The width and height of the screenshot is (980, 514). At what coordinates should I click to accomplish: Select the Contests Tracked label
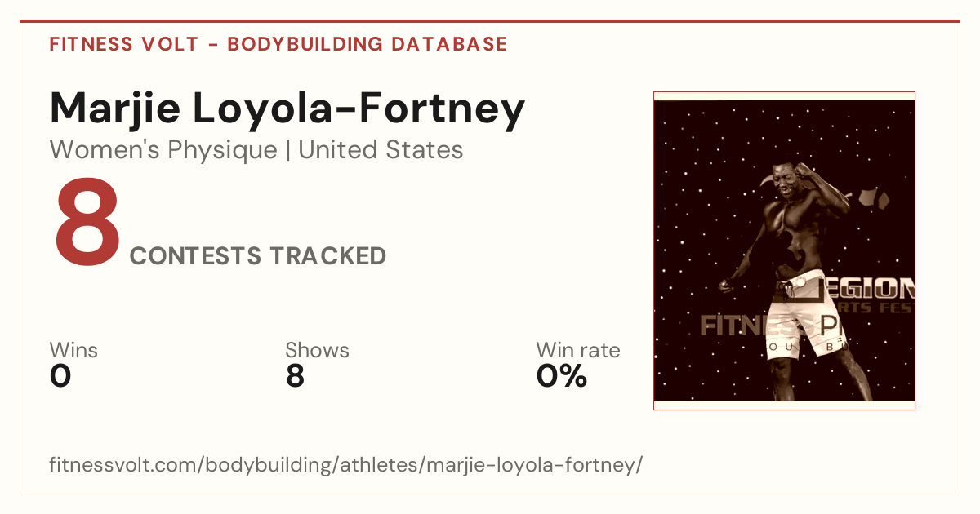[x=258, y=256]
